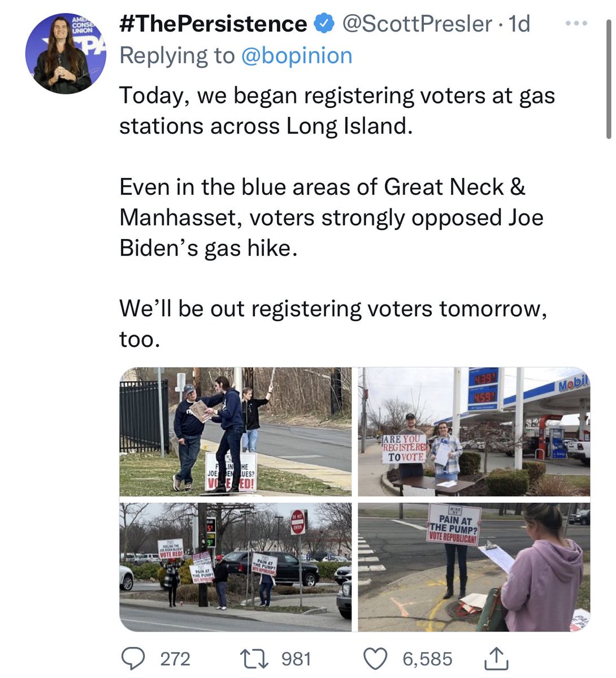The height and width of the screenshot is (678, 616).
Task: Click the #ThePersistence display name
Action: click(213, 24)
